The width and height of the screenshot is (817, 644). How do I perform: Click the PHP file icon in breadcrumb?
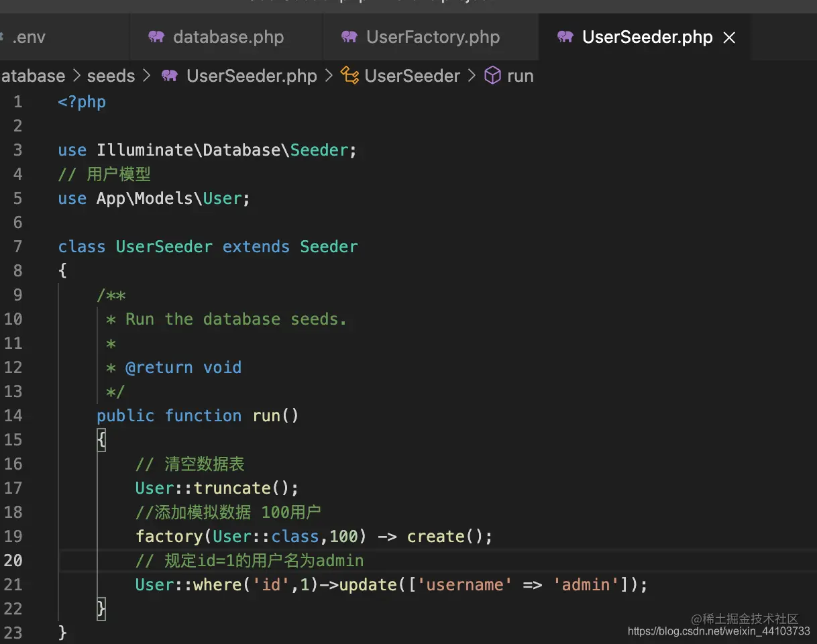[170, 76]
